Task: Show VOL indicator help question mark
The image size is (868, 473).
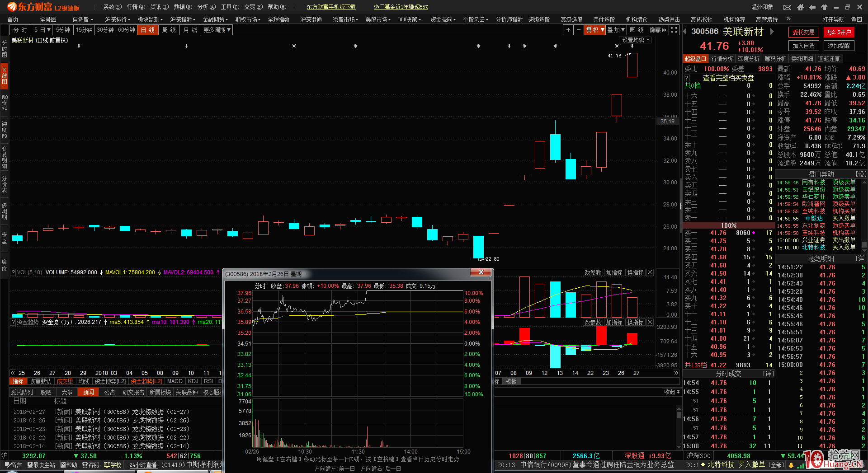Action: [13, 272]
